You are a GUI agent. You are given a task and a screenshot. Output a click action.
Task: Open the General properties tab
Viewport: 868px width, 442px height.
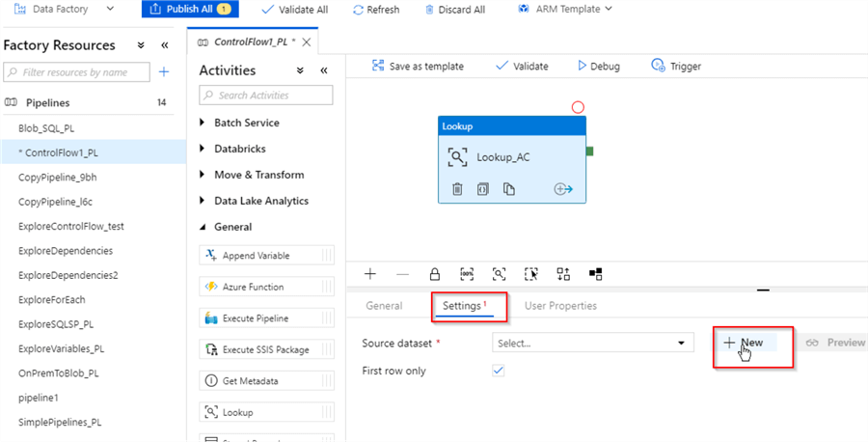tap(384, 306)
